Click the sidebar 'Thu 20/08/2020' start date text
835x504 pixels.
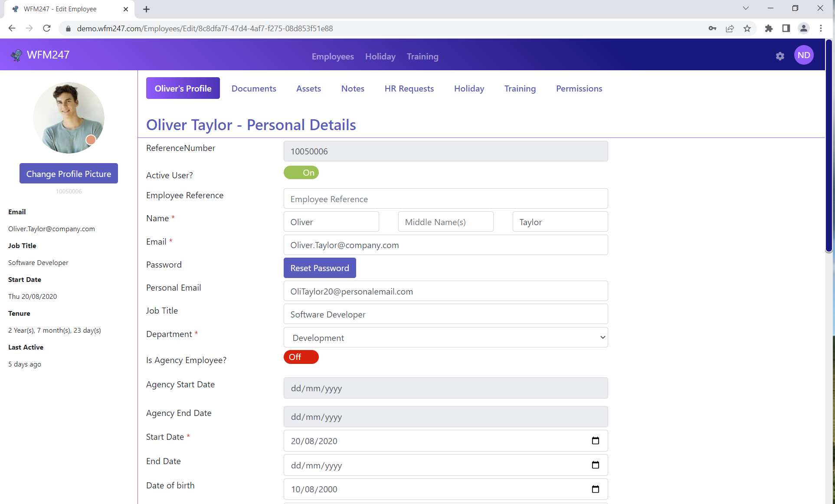click(x=33, y=296)
